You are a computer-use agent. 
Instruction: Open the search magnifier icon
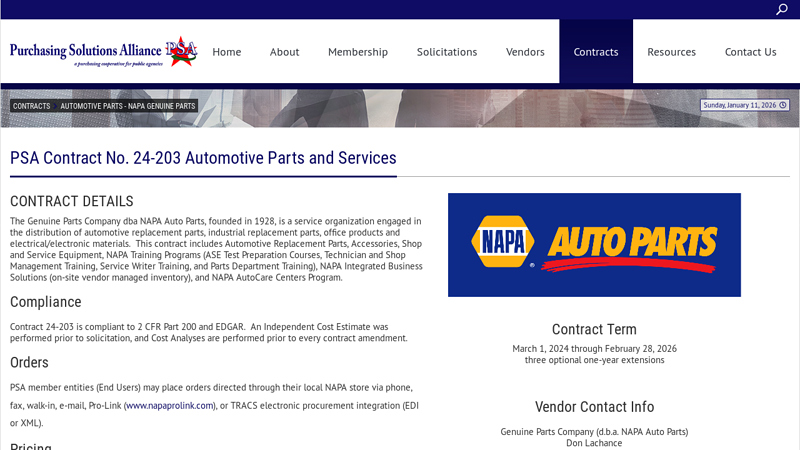point(782,9)
